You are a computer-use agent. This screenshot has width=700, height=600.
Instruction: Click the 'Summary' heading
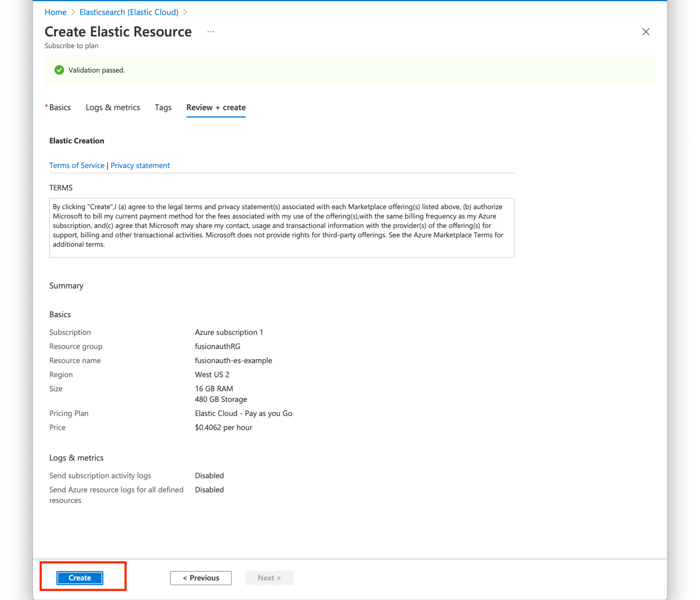pyautogui.click(x=66, y=286)
